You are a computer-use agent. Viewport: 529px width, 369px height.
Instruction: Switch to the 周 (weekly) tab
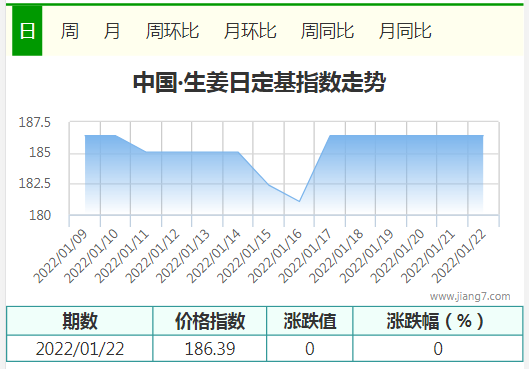[x=69, y=31]
